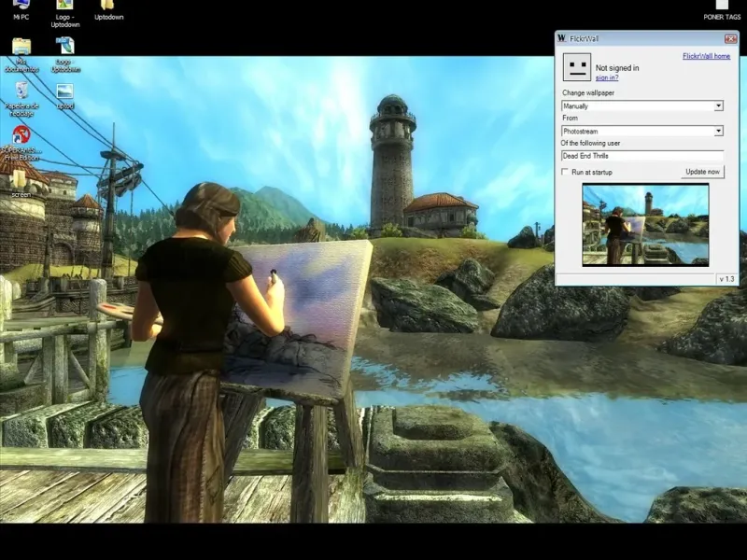Close the FlickrWall window
The width and height of the screenshot is (747, 560).
tap(730, 38)
